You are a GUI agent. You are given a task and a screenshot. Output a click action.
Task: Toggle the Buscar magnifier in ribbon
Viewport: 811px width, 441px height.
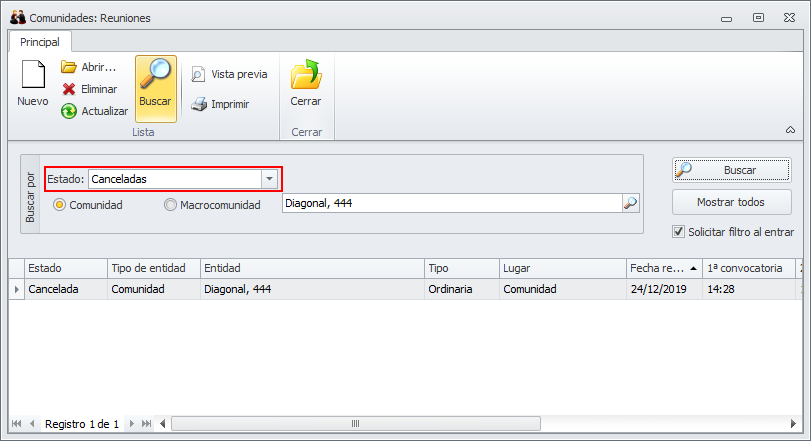pyautogui.click(x=156, y=88)
